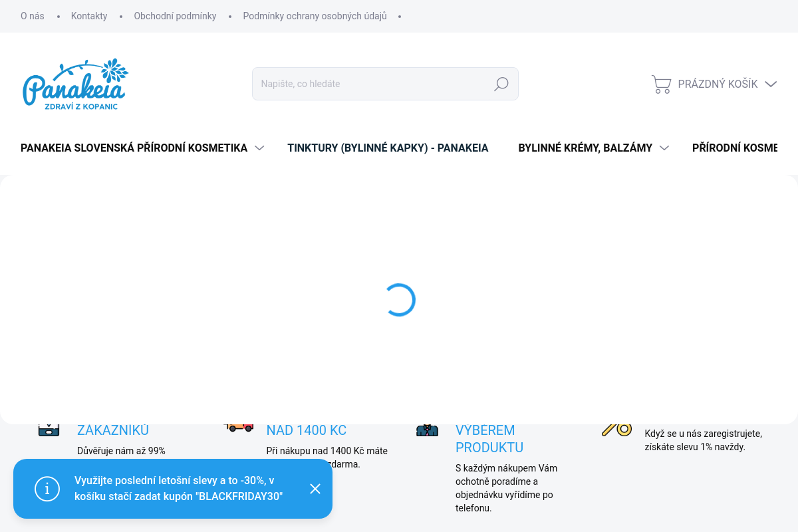Dismiss the BLACKFRIDAY30 promo banner
Image resolution: width=798 pixels, height=532 pixels.
(315, 489)
